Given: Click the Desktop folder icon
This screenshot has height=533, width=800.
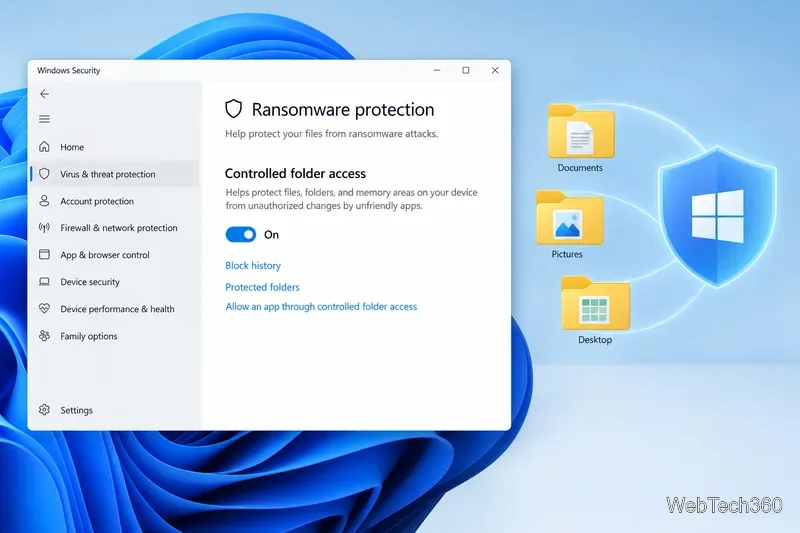Looking at the screenshot, I should click(595, 303).
